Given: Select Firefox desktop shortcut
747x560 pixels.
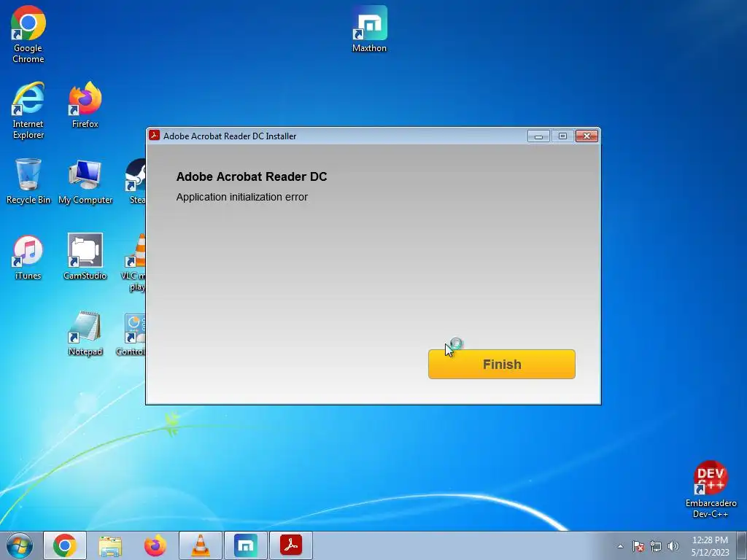Looking at the screenshot, I should 85,105.
